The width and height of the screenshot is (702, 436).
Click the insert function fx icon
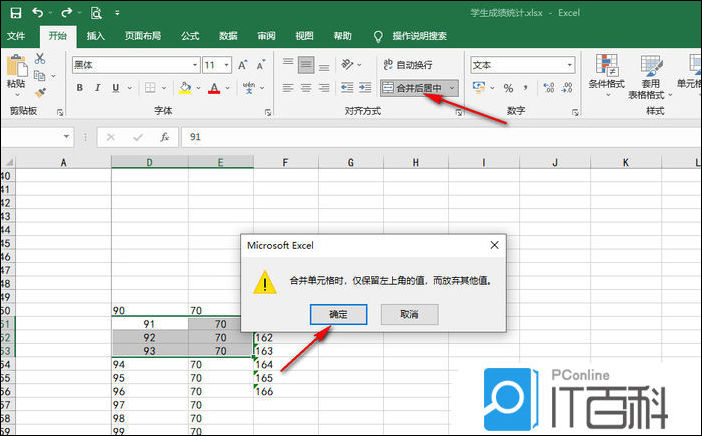(165, 137)
